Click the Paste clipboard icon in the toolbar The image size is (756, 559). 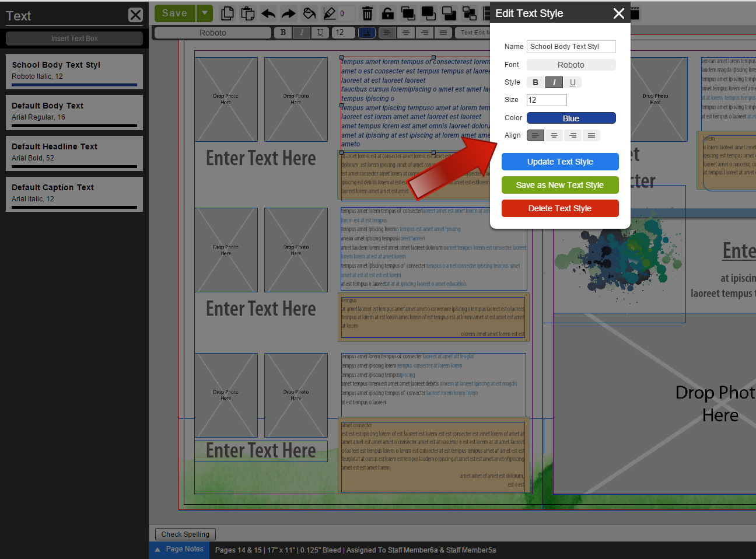tap(248, 13)
